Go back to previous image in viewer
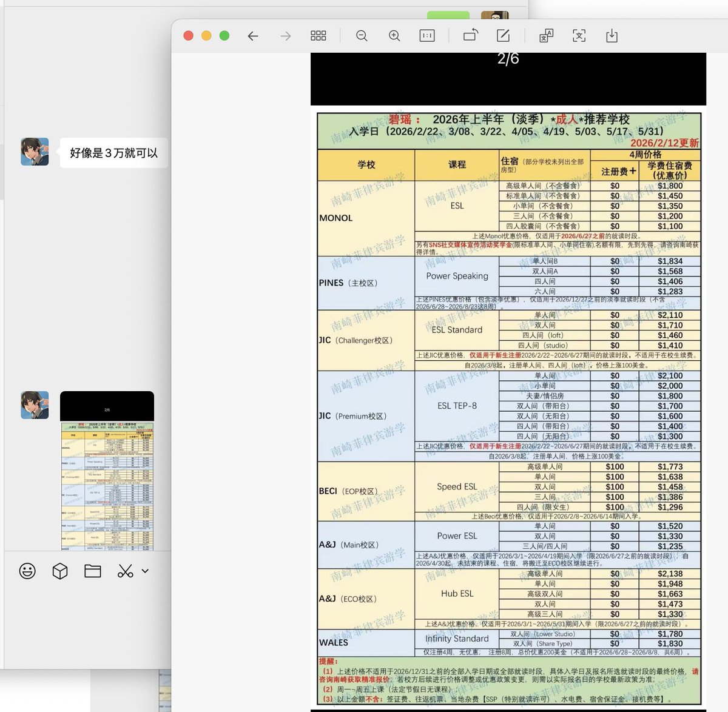This screenshot has height=712, width=728. click(x=253, y=36)
